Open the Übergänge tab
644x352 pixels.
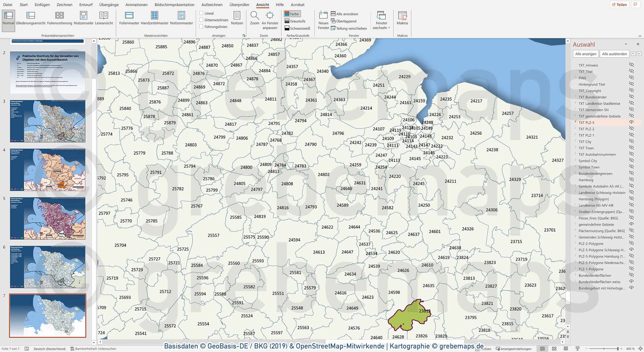108,5
